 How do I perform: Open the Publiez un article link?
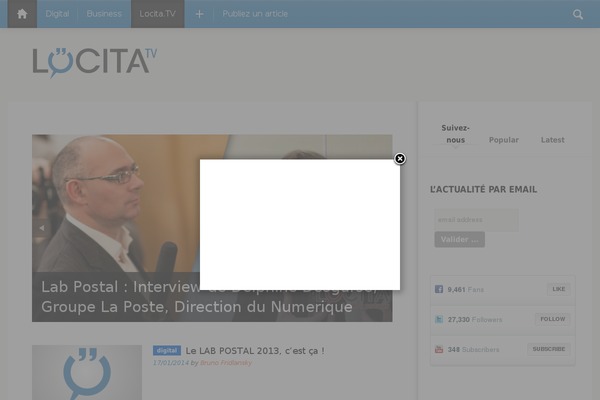click(x=255, y=14)
